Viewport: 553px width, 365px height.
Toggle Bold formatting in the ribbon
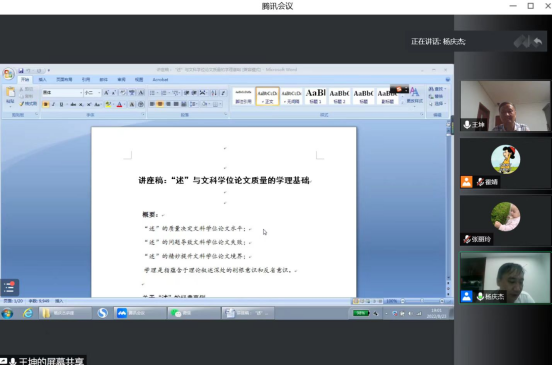tap(45, 104)
